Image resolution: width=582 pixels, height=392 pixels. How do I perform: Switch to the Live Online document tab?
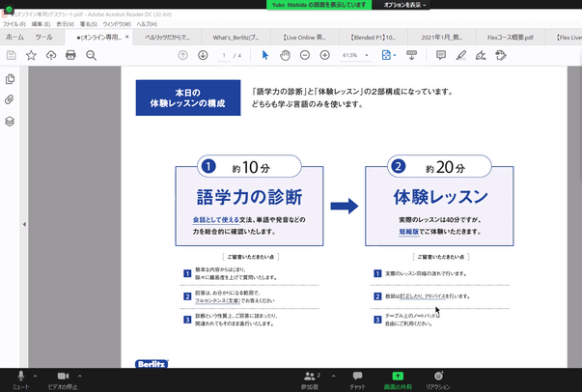(304, 38)
